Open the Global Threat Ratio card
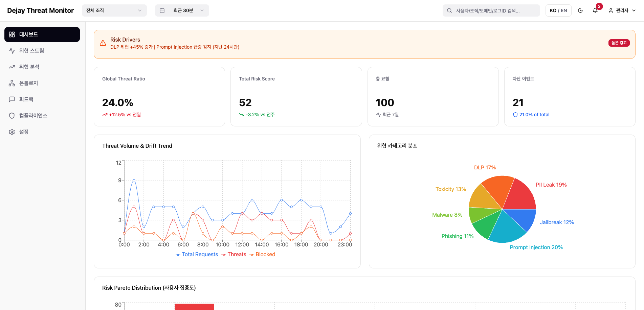 [x=159, y=97]
